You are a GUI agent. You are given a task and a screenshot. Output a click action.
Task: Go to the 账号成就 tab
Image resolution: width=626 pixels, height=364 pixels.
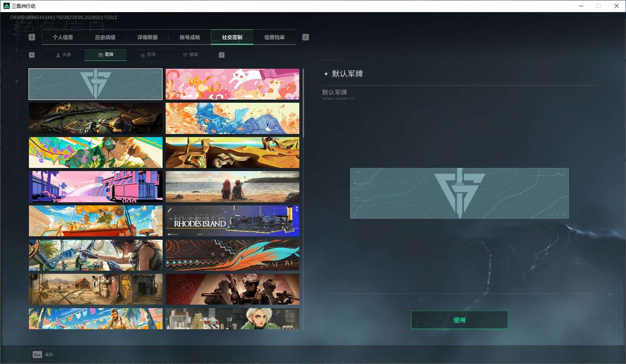click(190, 37)
